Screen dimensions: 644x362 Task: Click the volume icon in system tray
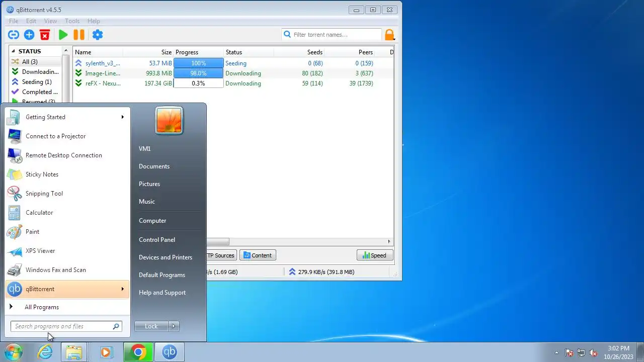coord(593,353)
